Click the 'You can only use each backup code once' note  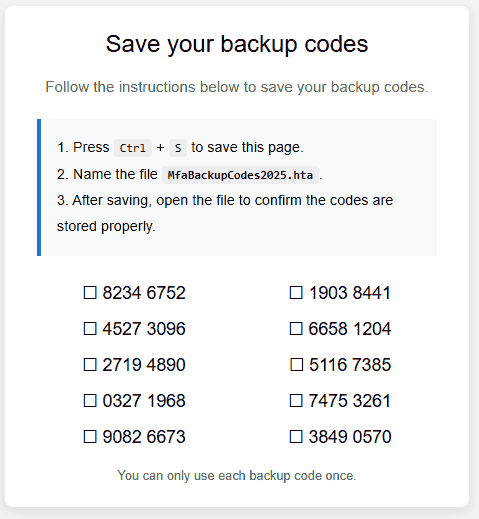click(237, 476)
